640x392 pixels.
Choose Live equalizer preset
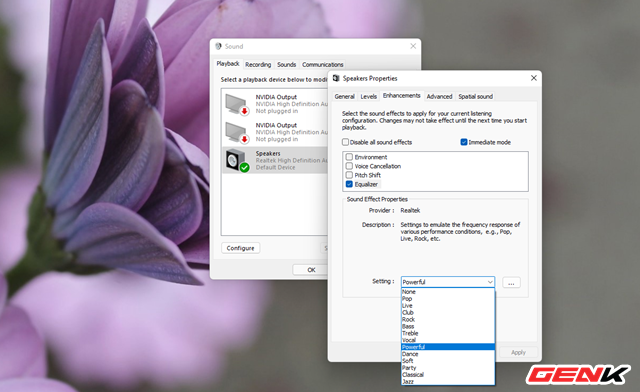(448, 305)
